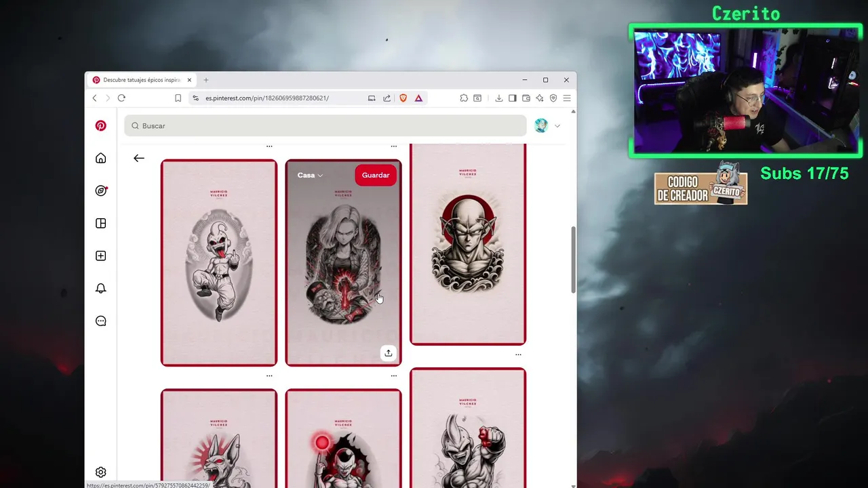The width and height of the screenshot is (868, 488).
Task: Click the install/cast screen icon in address bar
Action: click(372, 98)
